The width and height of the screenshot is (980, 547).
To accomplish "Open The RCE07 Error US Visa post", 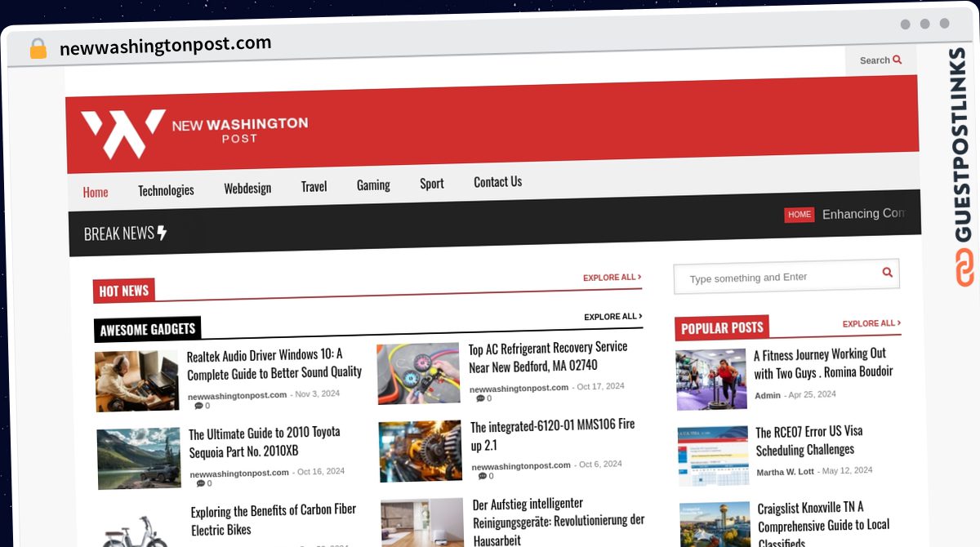I will [809, 441].
